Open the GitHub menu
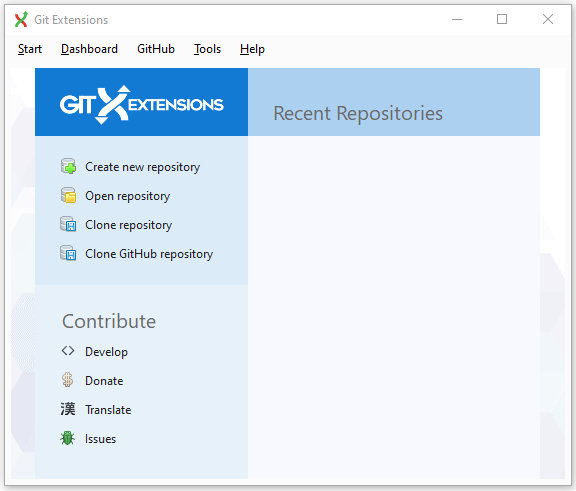576x491 pixels. (156, 49)
